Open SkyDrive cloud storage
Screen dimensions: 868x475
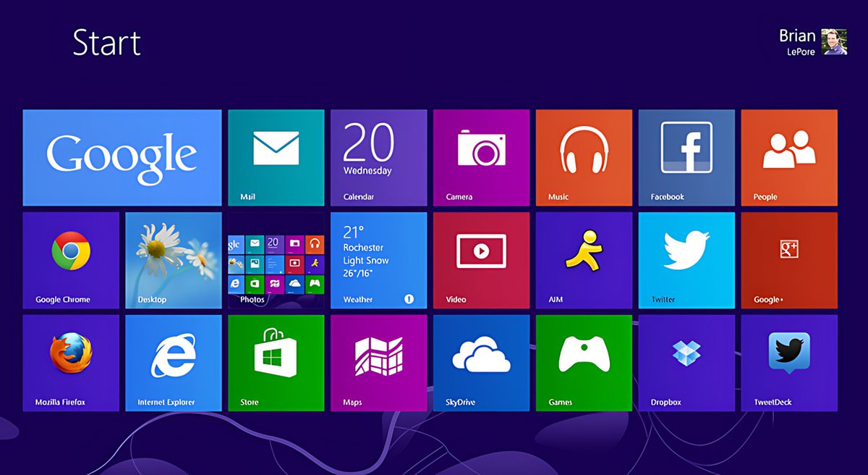481,362
